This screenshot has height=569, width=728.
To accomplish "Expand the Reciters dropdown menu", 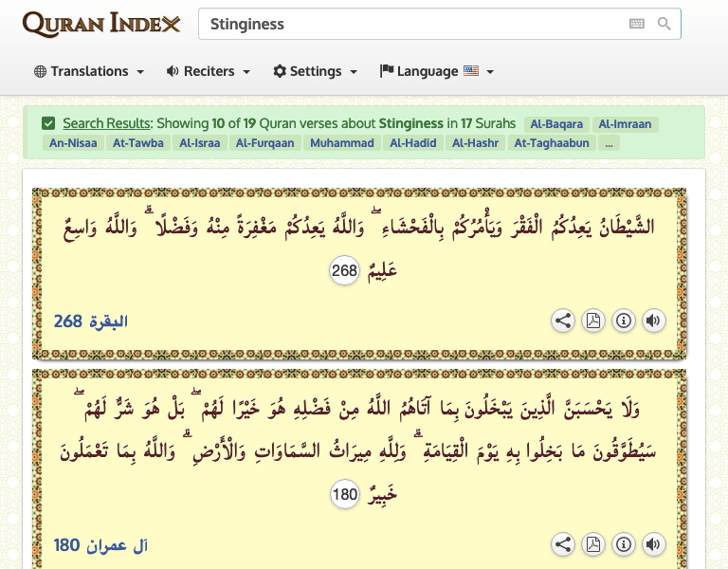I will [209, 71].
